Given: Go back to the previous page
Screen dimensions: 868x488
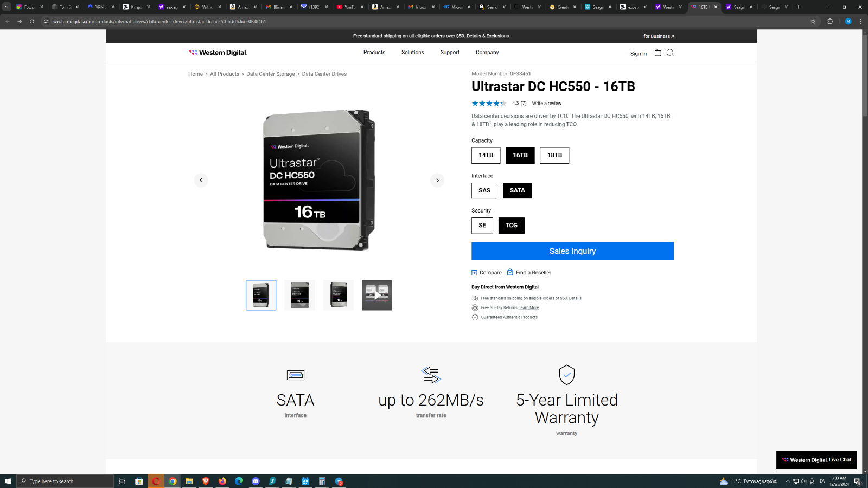Looking at the screenshot, I should coord(8,21).
